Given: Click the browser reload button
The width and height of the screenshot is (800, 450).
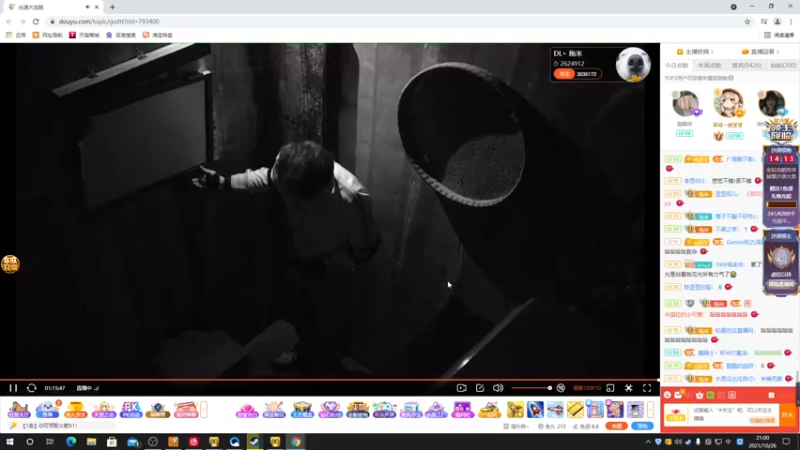Looking at the screenshot, I should pos(36,21).
